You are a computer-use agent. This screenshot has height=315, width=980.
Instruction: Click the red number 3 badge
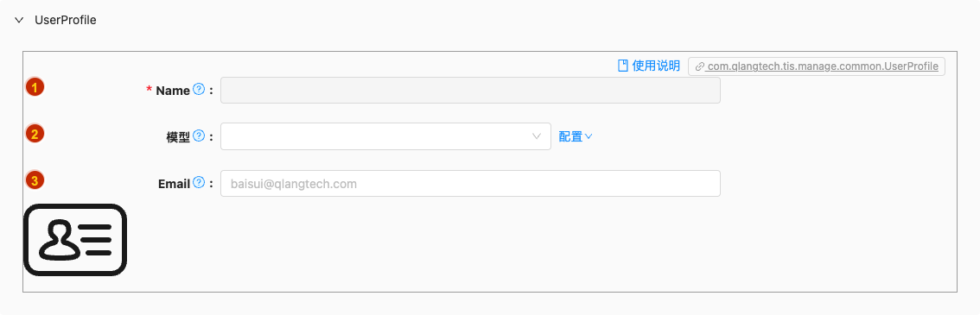pyautogui.click(x=35, y=181)
